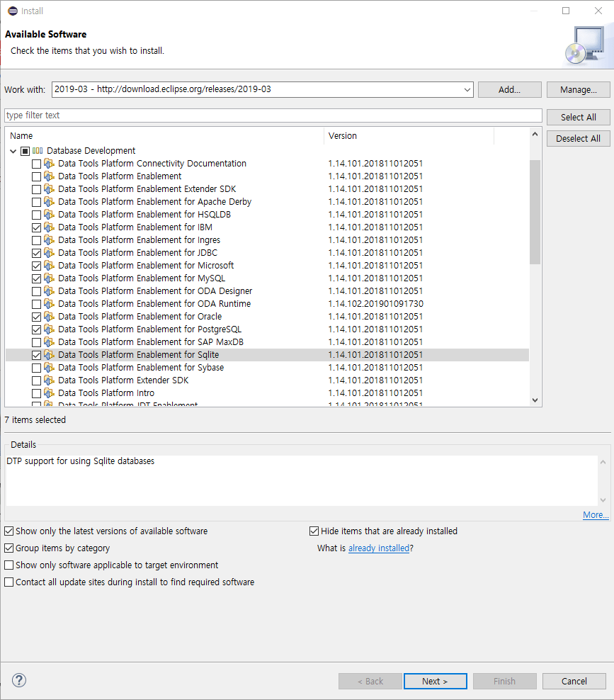This screenshot has width=614, height=700.
Task: Click the Eclipse icon in the title bar
Action: (12, 11)
